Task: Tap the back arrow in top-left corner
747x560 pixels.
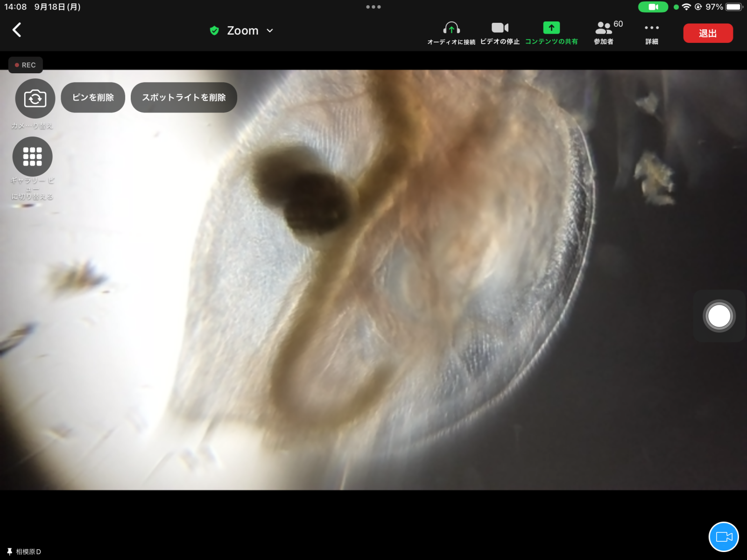Action: 17,30
